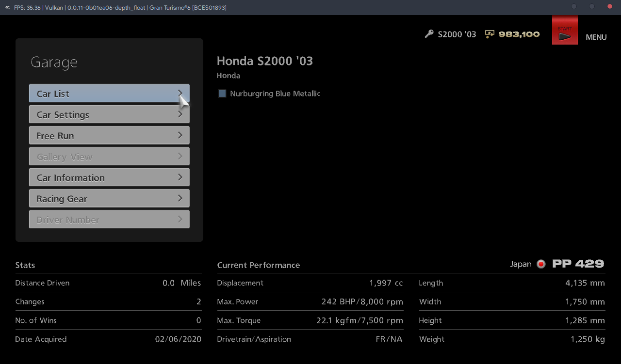Click the Length label

click(x=431, y=283)
